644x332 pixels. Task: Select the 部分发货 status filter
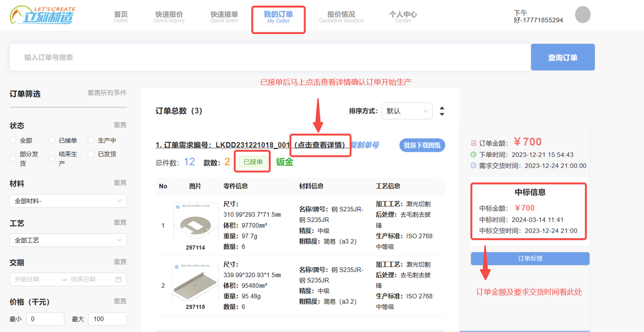tap(13, 158)
